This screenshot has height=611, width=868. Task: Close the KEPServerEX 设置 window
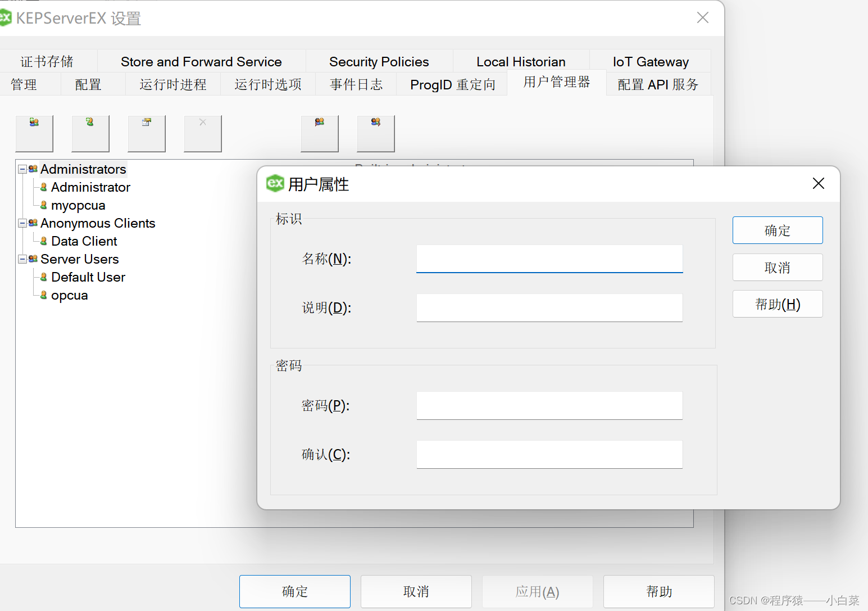point(702,18)
